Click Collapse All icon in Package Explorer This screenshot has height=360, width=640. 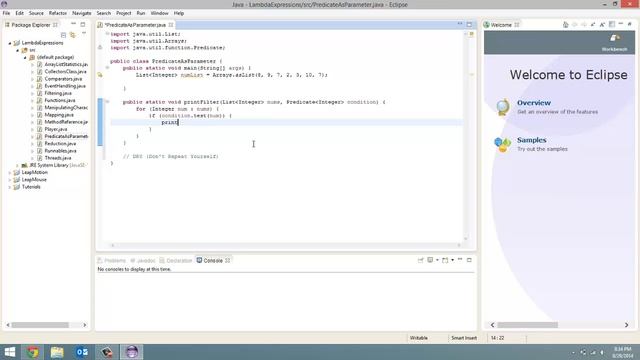[x=63, y=35]
